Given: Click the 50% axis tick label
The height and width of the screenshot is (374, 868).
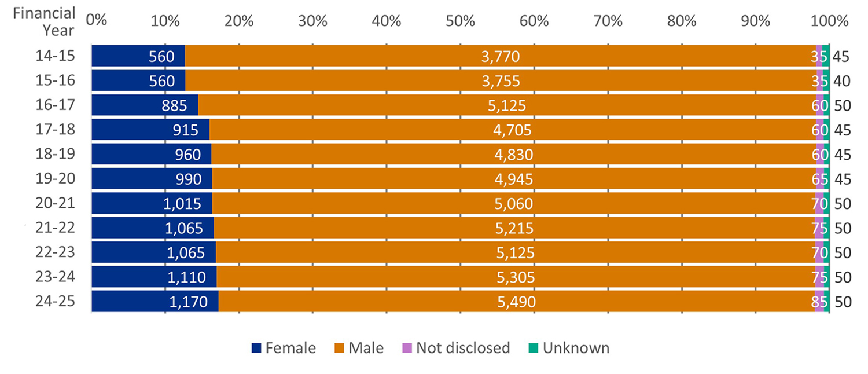Looking at the screenshot, I should tap(461, 21).
